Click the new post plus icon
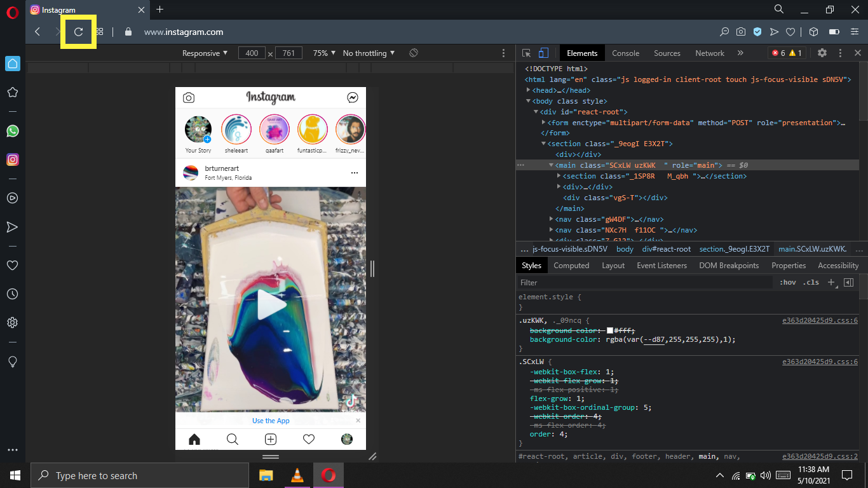This screenshot has height=488, width=868. (x=271, y=439)
